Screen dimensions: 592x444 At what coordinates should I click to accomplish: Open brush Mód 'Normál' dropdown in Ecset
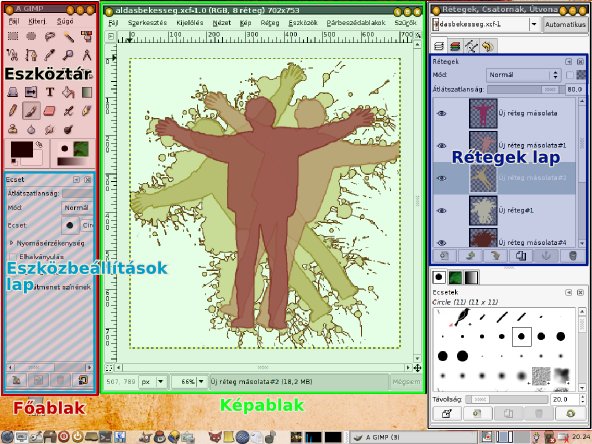(x=77, y=208)
